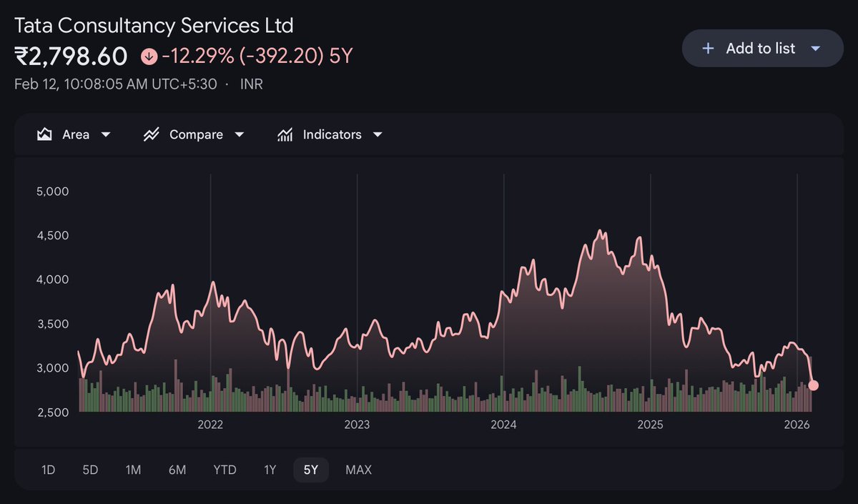Select the 6M time period tab
858x504 pixels.
(177, 470)
